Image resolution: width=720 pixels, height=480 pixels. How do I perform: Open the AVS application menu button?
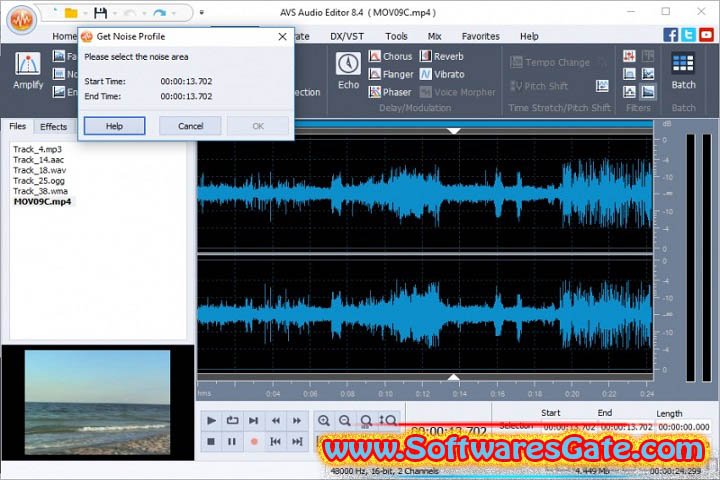click(22, 19)
